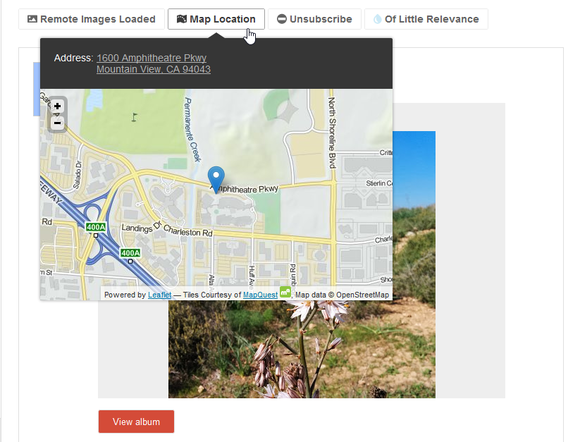Click the North Shoreline Blvd map label
Image resolution: width=580 pixels, height=442 pixels.
point(332,132)
